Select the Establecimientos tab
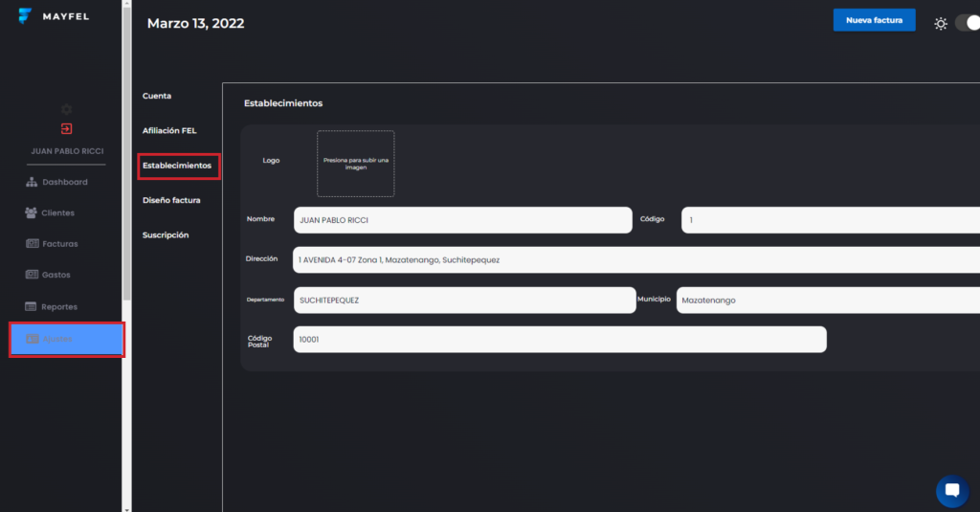Image resolution: width=980 pixels, height=512 pixels. (x=177, y=166)
